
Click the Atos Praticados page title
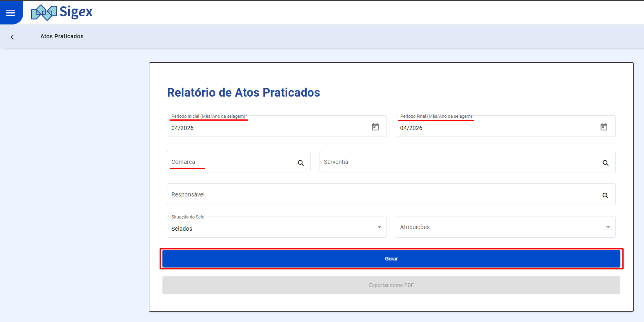[62, 36]
